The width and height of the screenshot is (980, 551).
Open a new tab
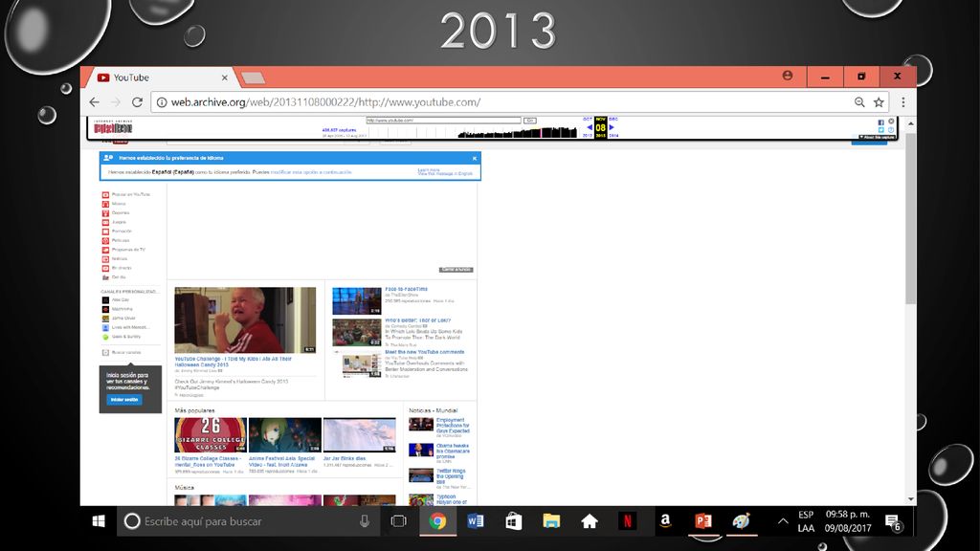pos(253,78)
